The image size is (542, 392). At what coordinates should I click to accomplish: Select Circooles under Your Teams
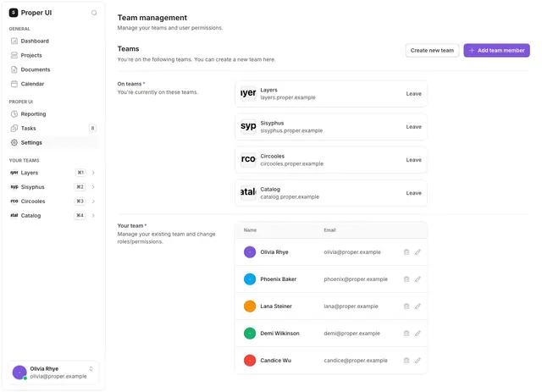click(x=53, y=202)
